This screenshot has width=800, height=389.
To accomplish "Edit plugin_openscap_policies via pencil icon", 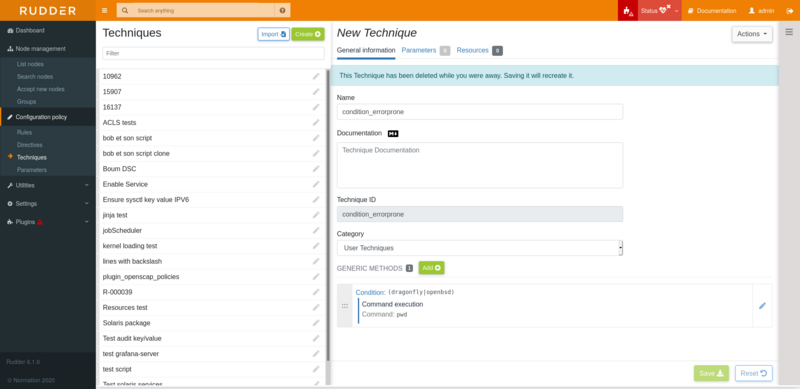I will click(316, 276).
